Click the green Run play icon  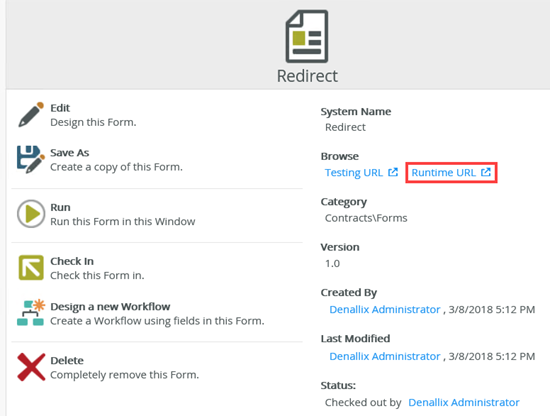(31, 214)
